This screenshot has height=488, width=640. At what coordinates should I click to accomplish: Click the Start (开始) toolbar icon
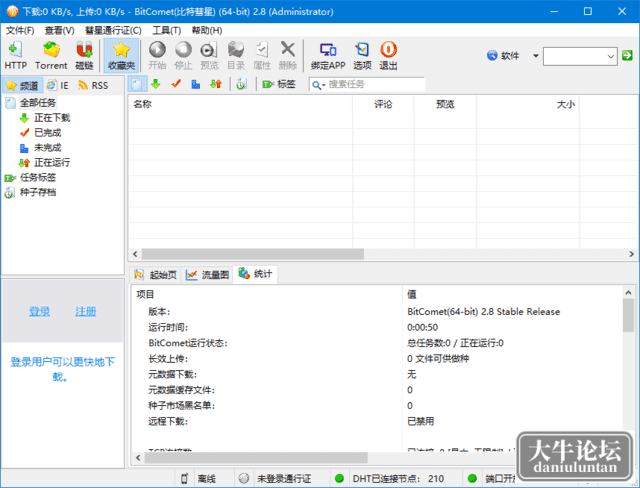coord(157,55)
